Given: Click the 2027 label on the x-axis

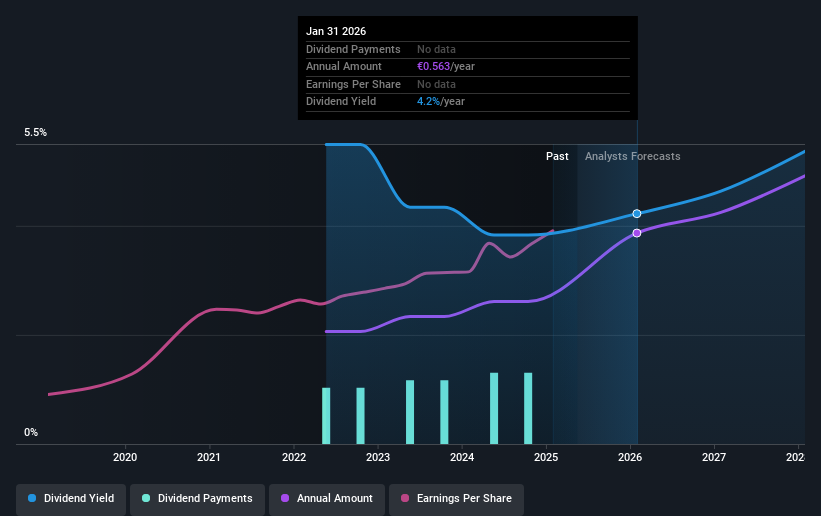Looking at the screenshot, I should coord(714,457).
